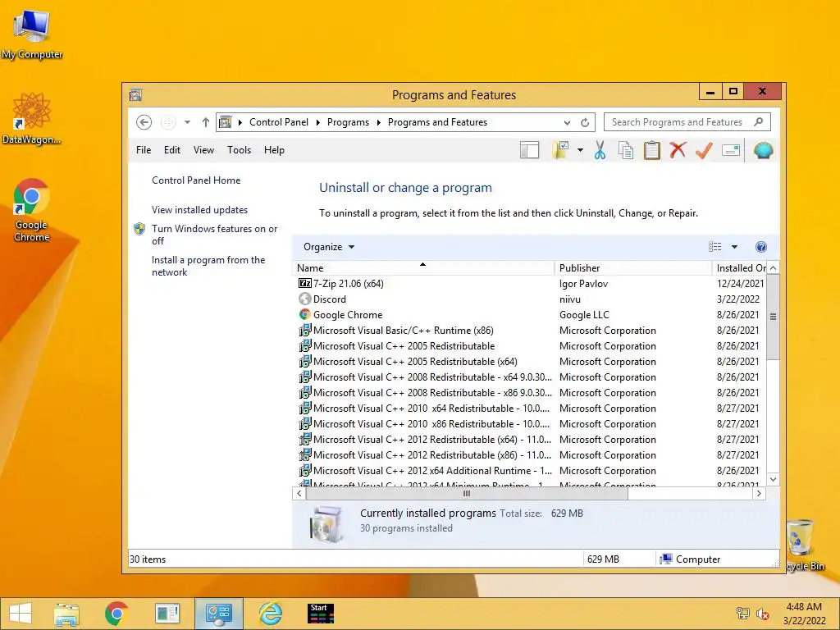
Task: Click the Igor Pavlov publisher cell
Action: click(x=584, y=283)
